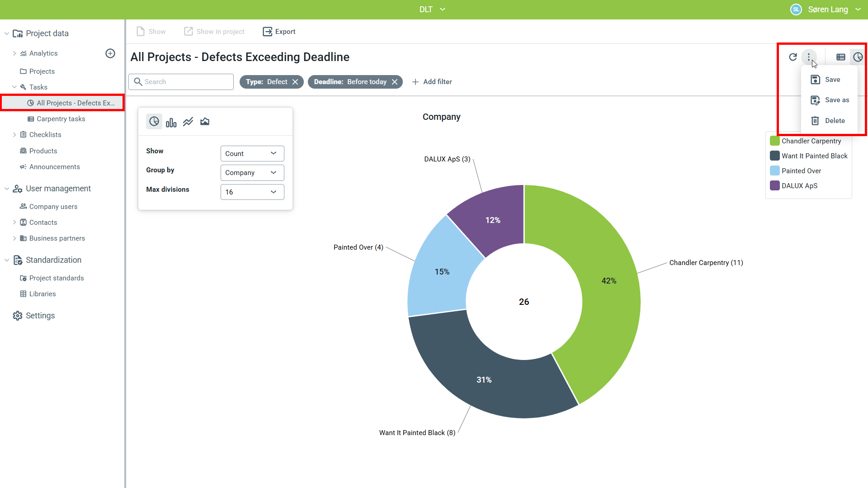The height and width of the screenshot is (488, 868).
Task: Click Add filter
Action: [432, 82]
